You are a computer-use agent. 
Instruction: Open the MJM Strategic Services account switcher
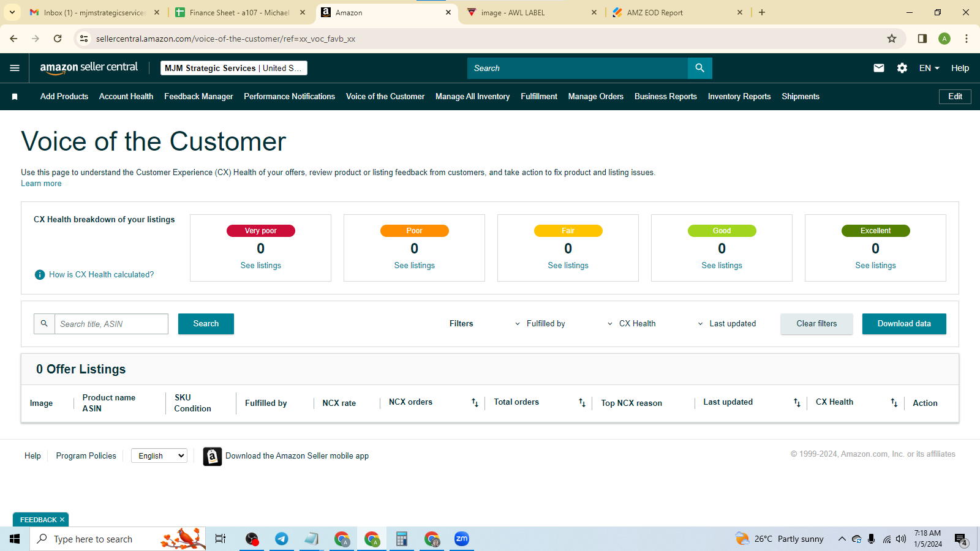click(234, 68)
